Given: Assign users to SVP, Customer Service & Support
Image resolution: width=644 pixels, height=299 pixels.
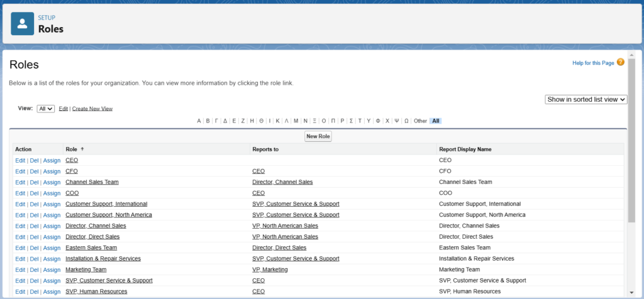Looking at the screenshot, I should tap(52, 281).
